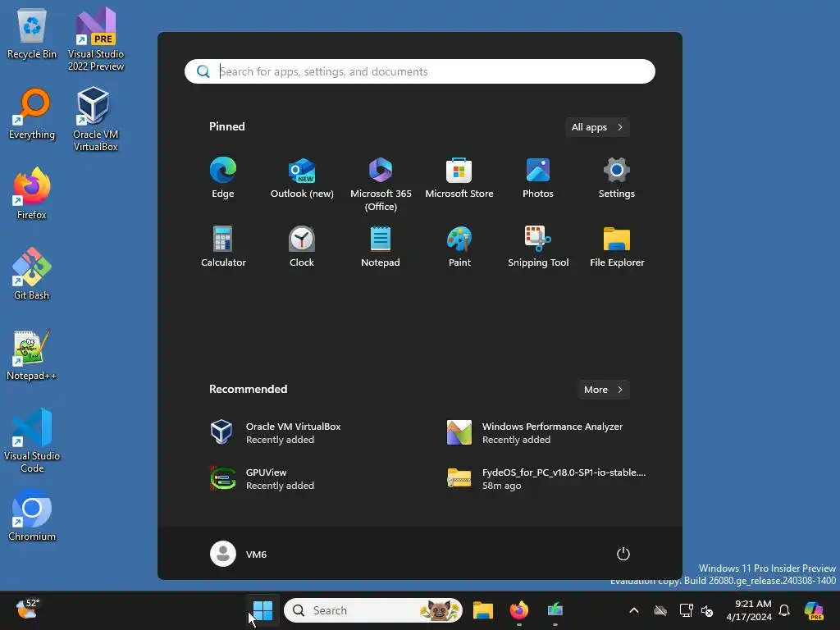840x630 pixels.
Task: Select Visual Studio 2022 Preview shortcut
Action: (96, 39)
